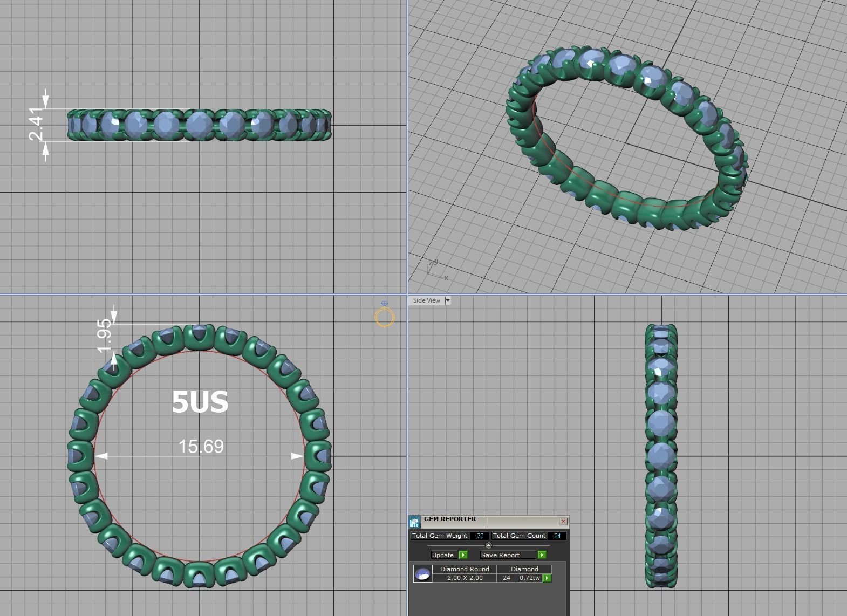Image resolution: width=847 pixels, height=616 pixels.
Task: Click the '2,00 X 2,00' gem size cell
Action: (x=465, y=578)
